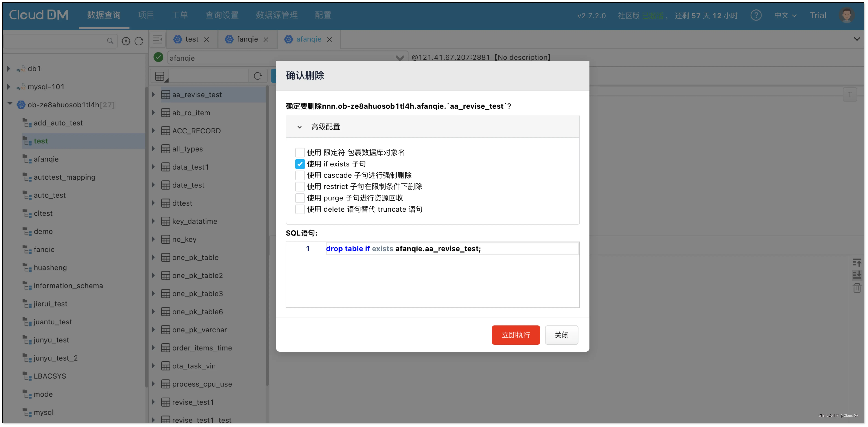Enable delimiter-wrapped object names checkbox
This screenshot has width=868, height=427.
[300, 153]
